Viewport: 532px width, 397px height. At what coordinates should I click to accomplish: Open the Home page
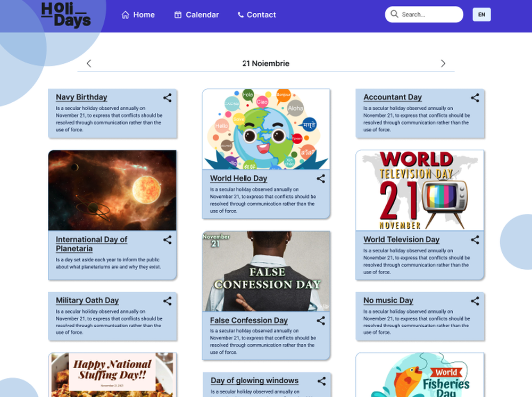pos(138,14)
